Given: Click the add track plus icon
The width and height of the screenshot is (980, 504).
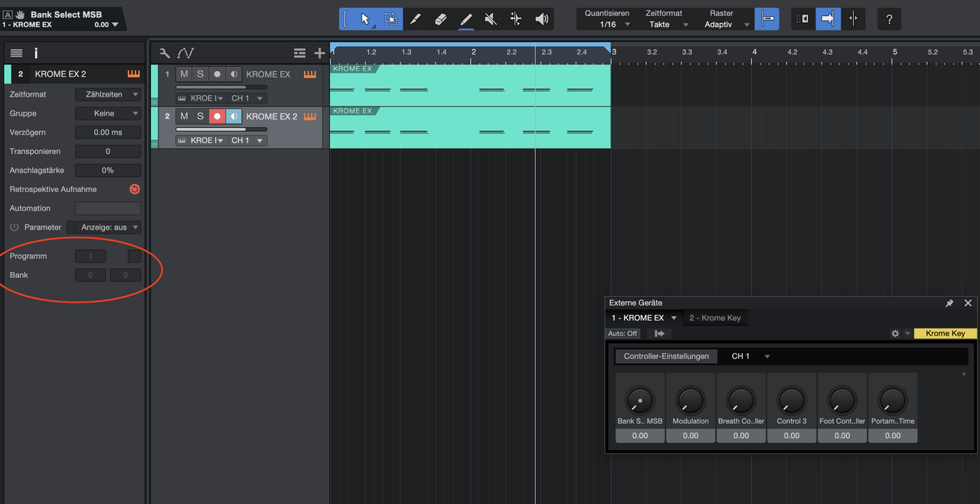Looking at the screenshot, I should 319,53.
